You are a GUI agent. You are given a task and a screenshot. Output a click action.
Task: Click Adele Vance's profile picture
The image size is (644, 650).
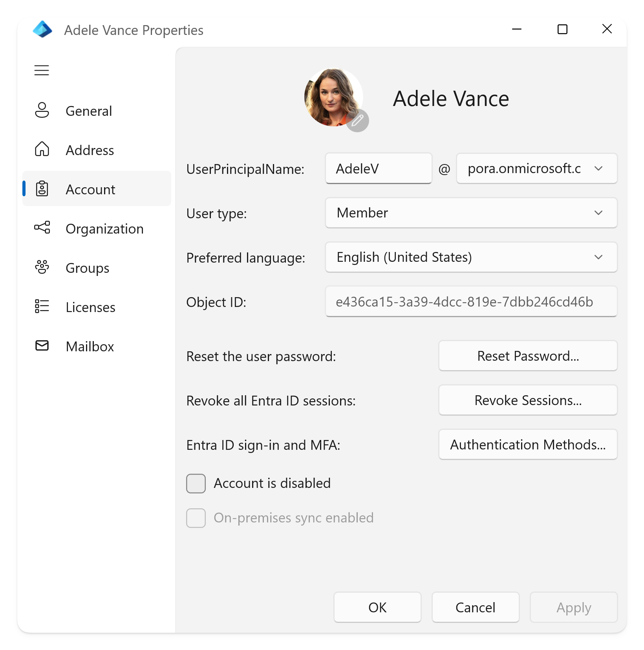[x=334, y=96]
